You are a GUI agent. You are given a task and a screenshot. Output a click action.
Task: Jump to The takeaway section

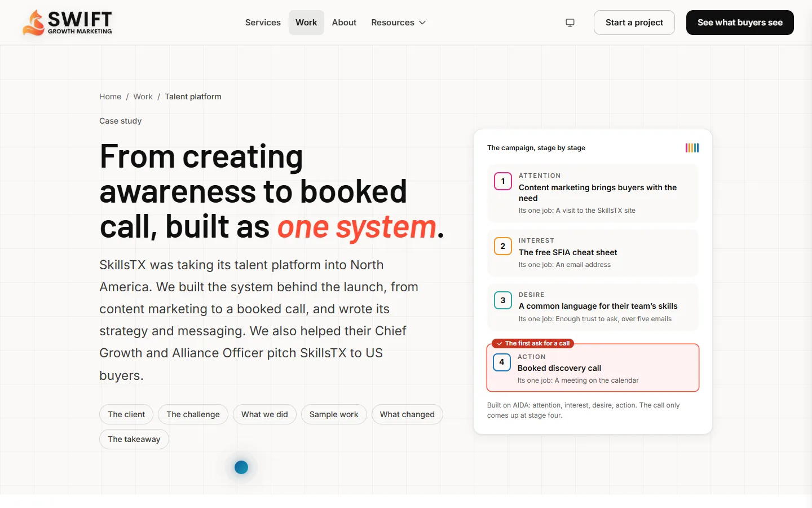pos(134,439)
